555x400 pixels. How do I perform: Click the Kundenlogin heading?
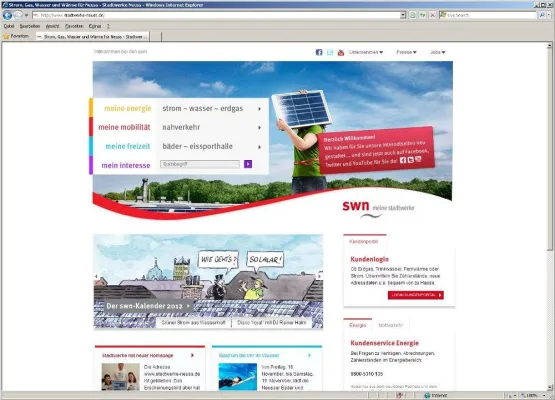tap(370, 259)
